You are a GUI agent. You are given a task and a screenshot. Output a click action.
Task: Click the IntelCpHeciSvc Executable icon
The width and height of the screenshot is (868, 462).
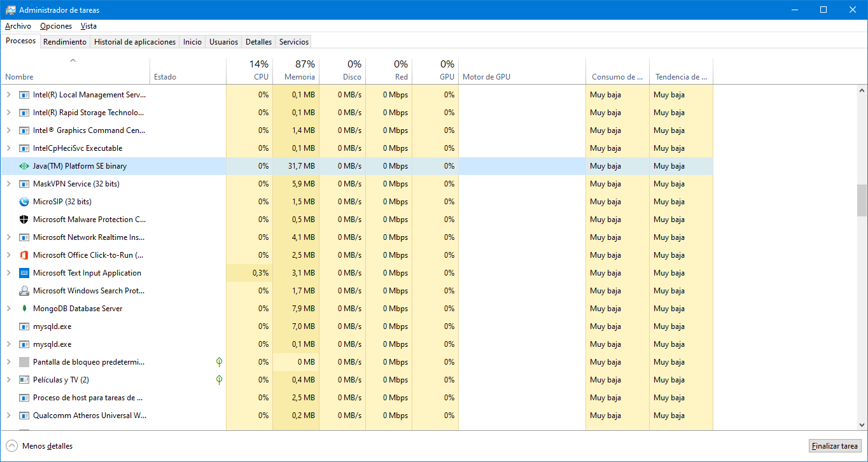point(24,148)
